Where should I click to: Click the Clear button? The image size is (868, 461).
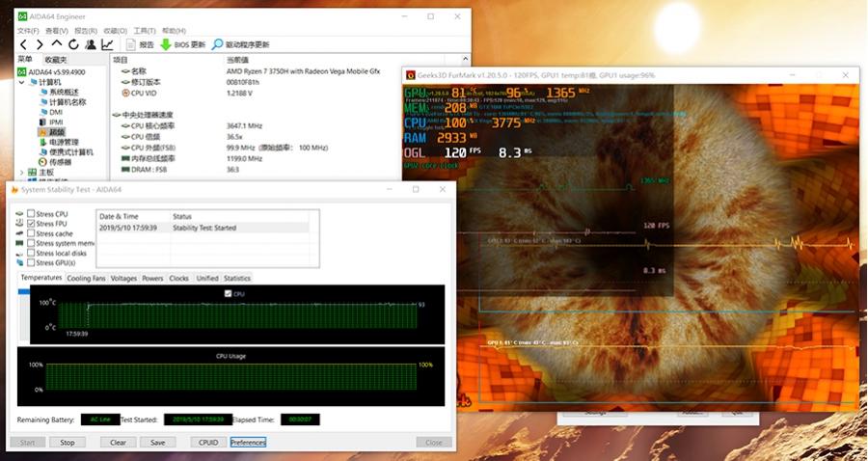tap(118, 442)
